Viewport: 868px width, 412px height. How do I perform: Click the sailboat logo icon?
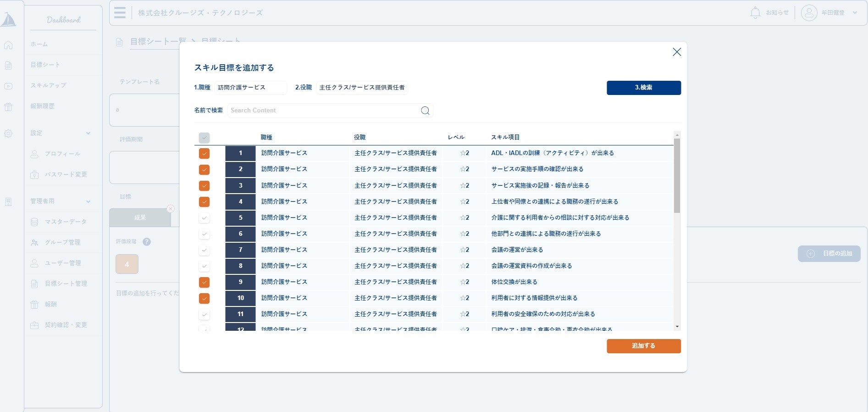click(x=9, y=20)
